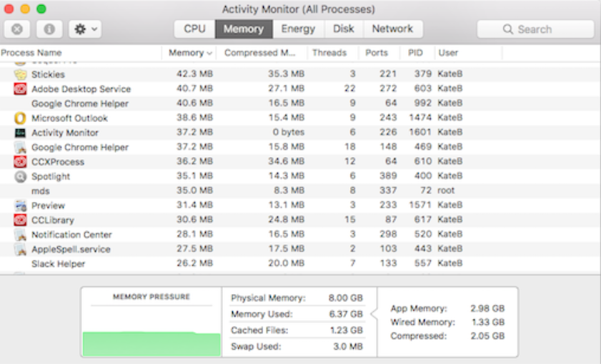This screenshot has width=601, height=364.
Task: Switch to the CPU tab
Action: 194,29
